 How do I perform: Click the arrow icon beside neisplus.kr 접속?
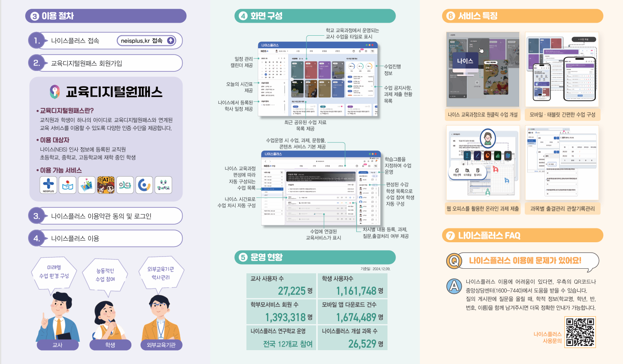(x=170, y=41)
